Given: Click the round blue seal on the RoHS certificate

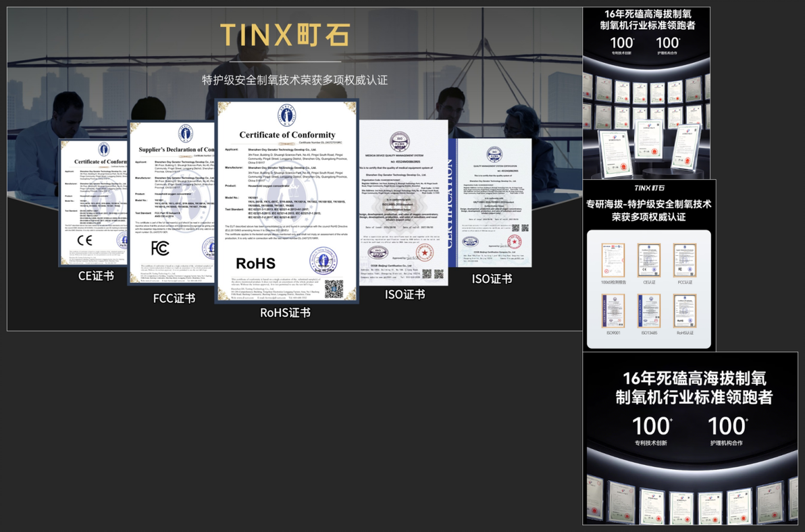Looking at the screenshot, I should tap(323, 261).
